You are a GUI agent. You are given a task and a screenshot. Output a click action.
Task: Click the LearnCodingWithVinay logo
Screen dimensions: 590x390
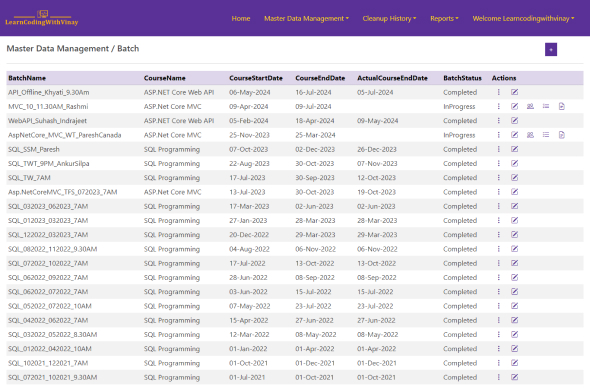pyautogui.click(x=42, y=18)
